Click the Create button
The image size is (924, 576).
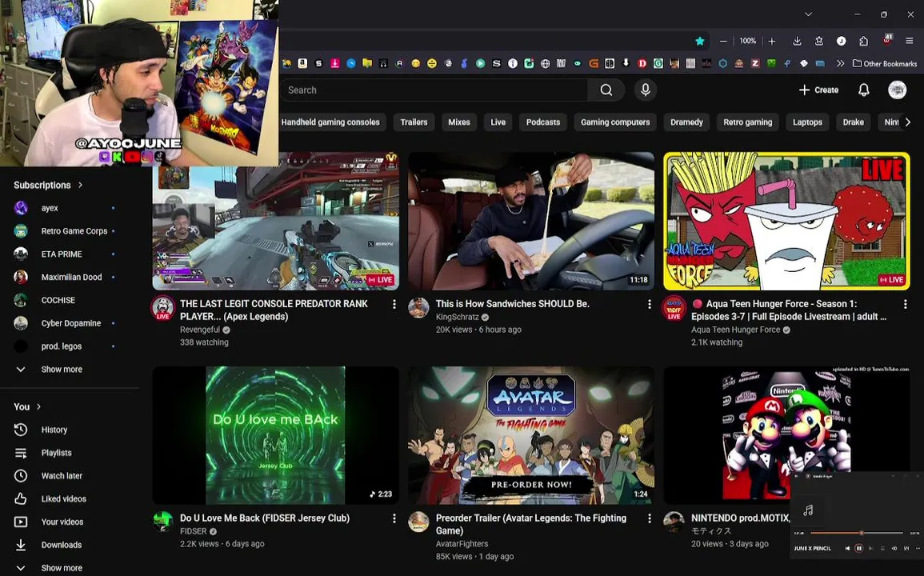click(x=818, y=90)
